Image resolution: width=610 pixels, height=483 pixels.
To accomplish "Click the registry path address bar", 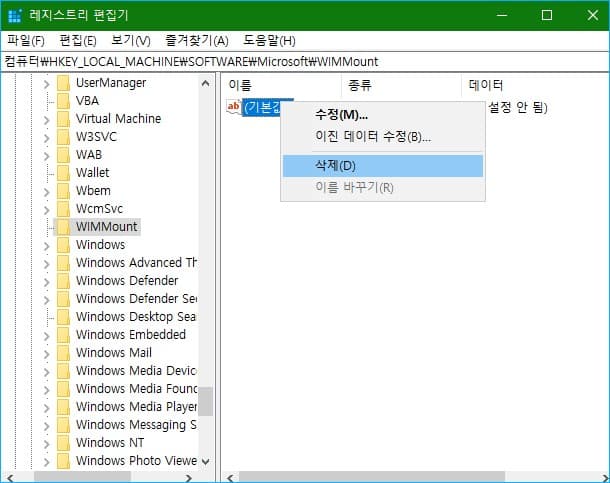I will click(305, 61).
